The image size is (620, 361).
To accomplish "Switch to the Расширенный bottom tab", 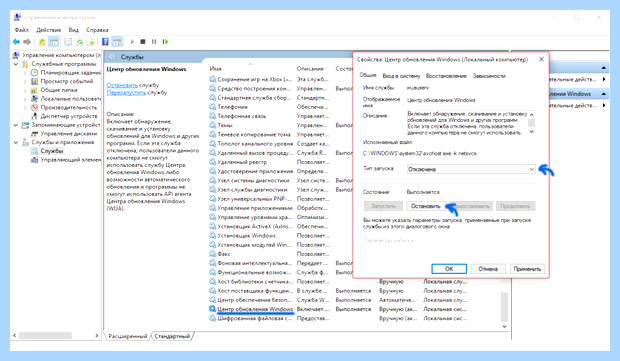I will (x=128, y=336).
